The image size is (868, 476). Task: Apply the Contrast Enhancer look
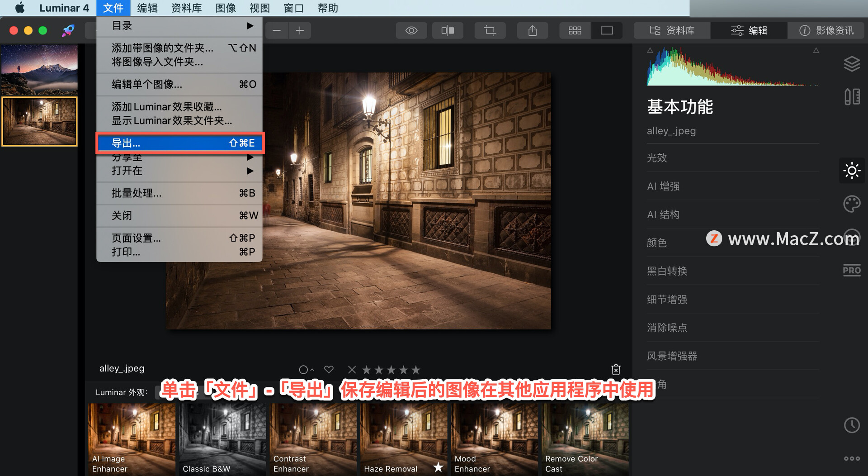click(x=313, y=439)
